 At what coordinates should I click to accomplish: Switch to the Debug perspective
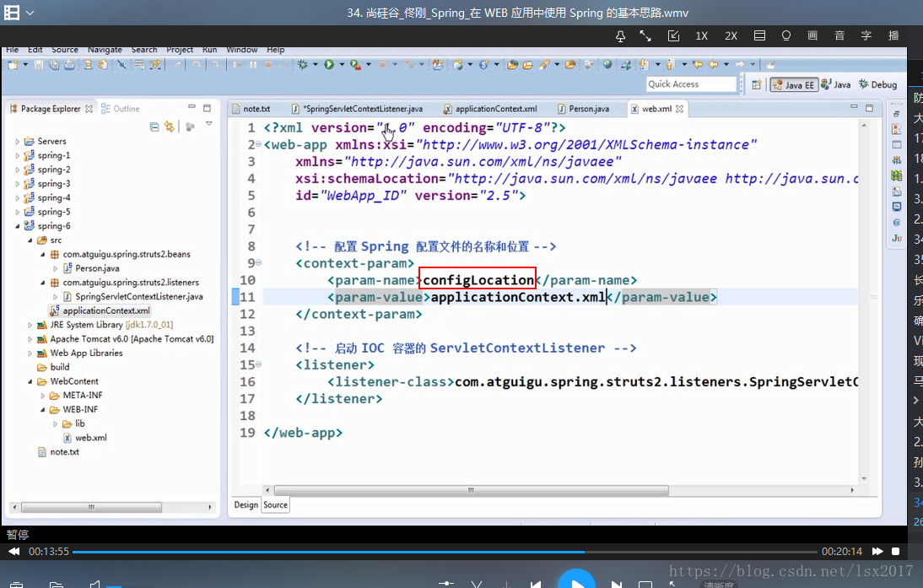click(x=877, y=84)
